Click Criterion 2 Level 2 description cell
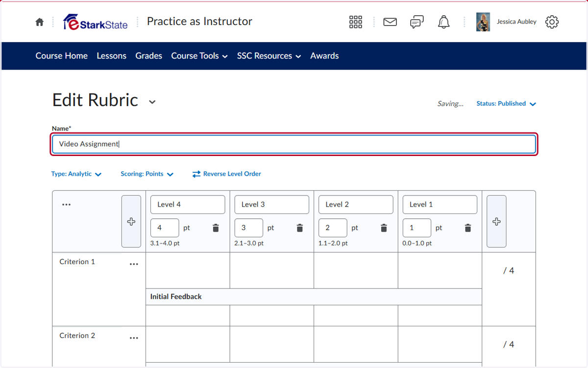The width and height of the screenshot is (588, 368). [356, 344]
